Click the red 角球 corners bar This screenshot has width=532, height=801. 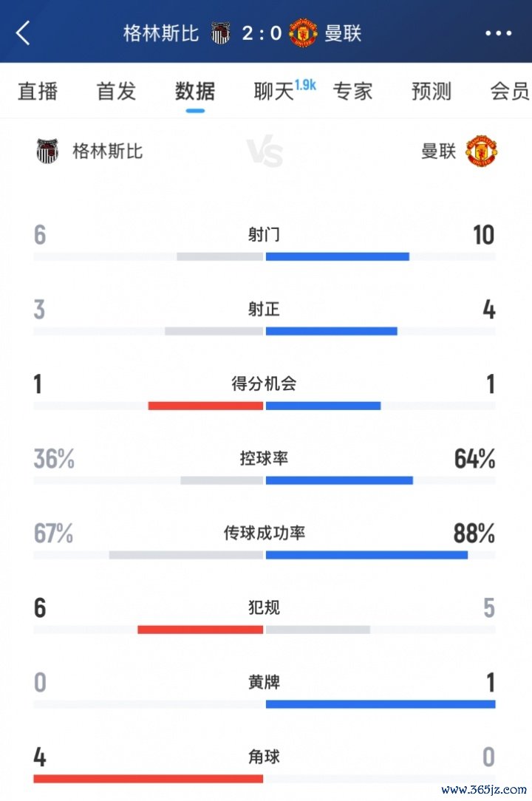coord(149,778)
